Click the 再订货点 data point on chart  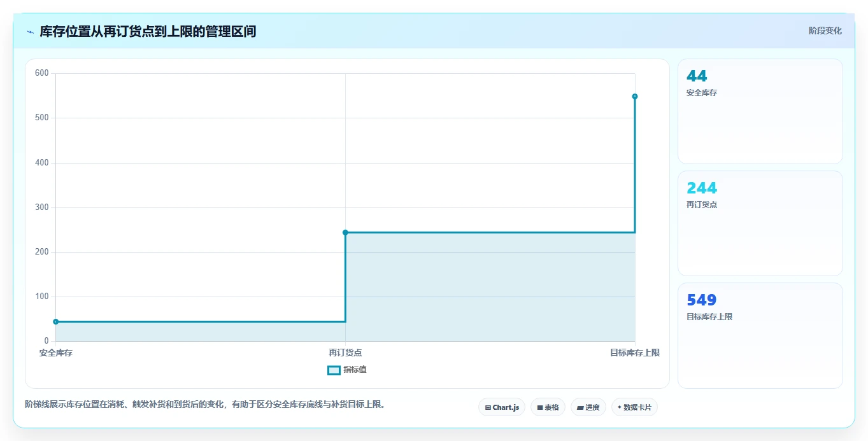345,232
